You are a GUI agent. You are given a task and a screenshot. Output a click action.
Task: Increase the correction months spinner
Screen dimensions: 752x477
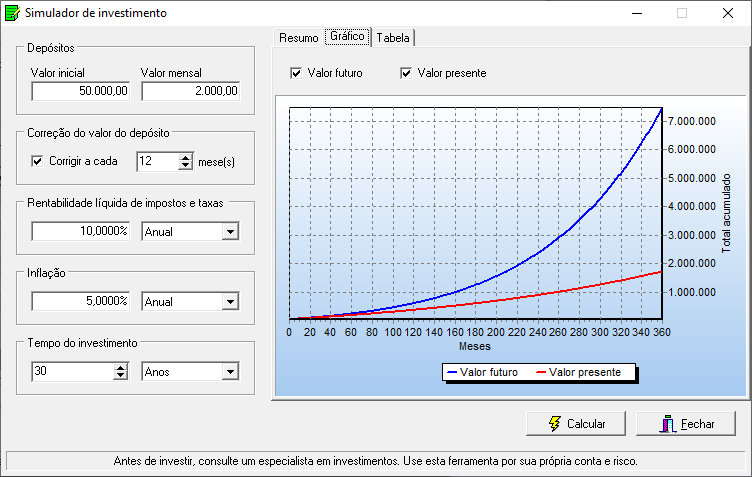pyautogui.click(x=185, y=157)
